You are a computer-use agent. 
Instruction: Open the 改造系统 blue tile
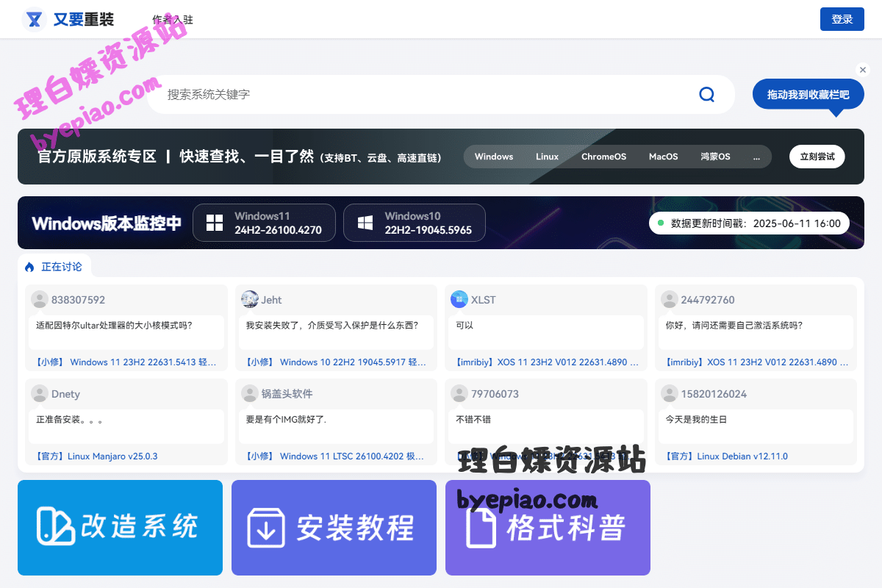click(x=120, y=528)
